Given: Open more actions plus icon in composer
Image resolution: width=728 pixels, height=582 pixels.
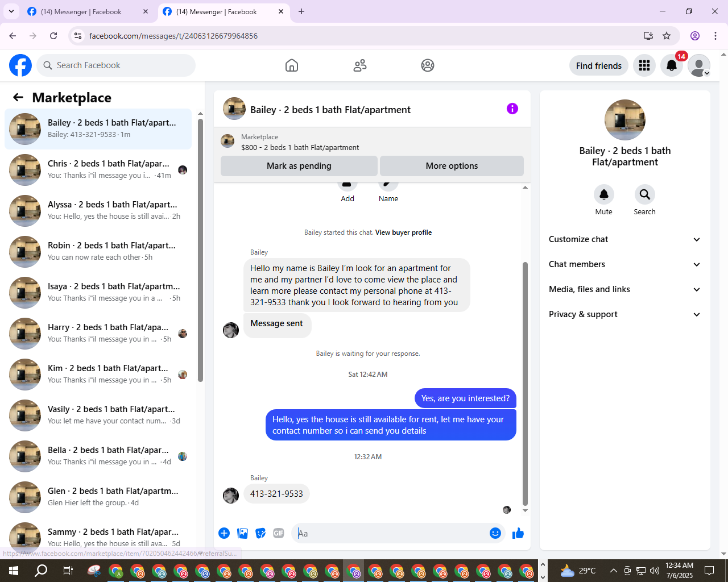Looking at the screenshot, I should [224, 533].
